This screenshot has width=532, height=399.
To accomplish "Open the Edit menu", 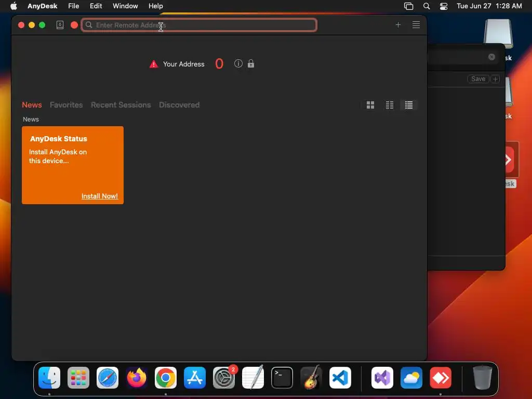I will [96, 6].
